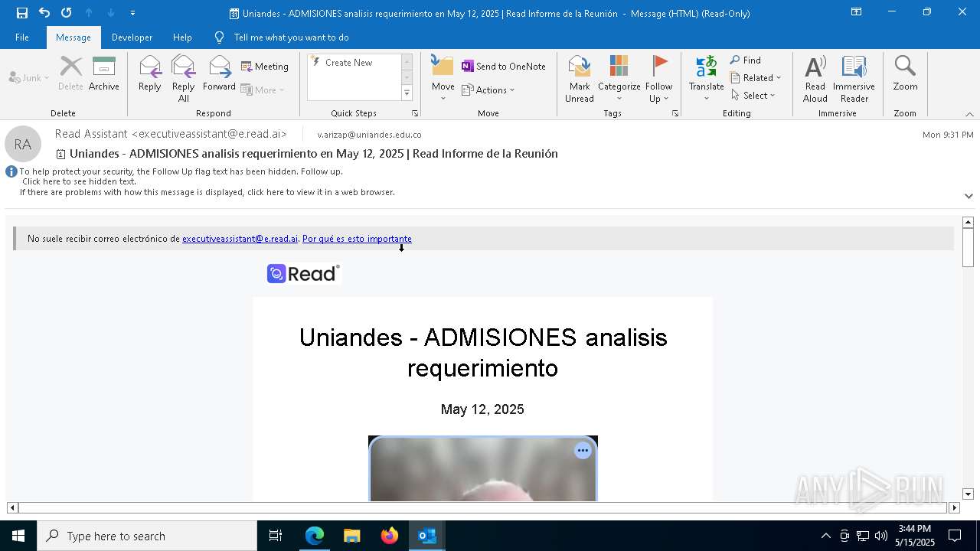This screenshot has height=551, width=980.
Task: Show hidden system tray icons
Action: click(x=825, y=536)
